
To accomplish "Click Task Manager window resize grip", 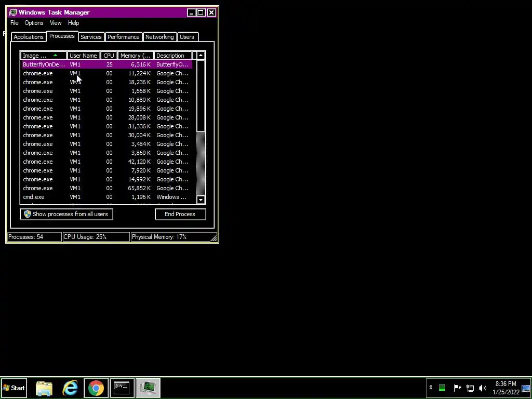I will click(214, 238).
